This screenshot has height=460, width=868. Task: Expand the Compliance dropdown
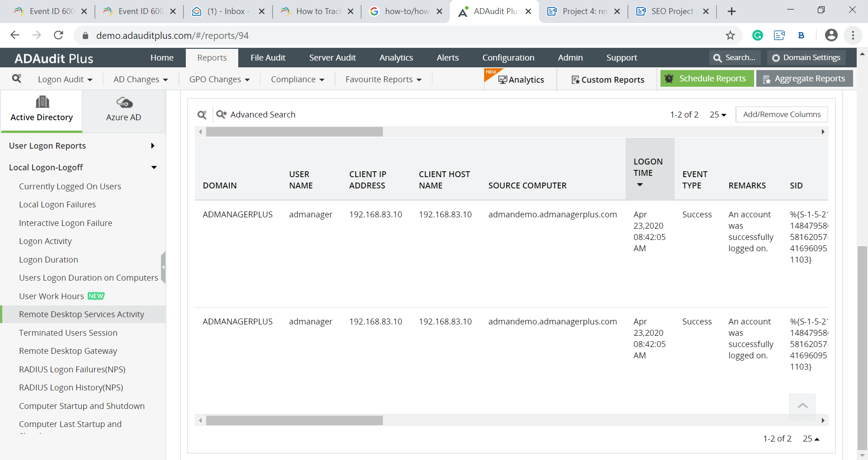coord(297,80)
